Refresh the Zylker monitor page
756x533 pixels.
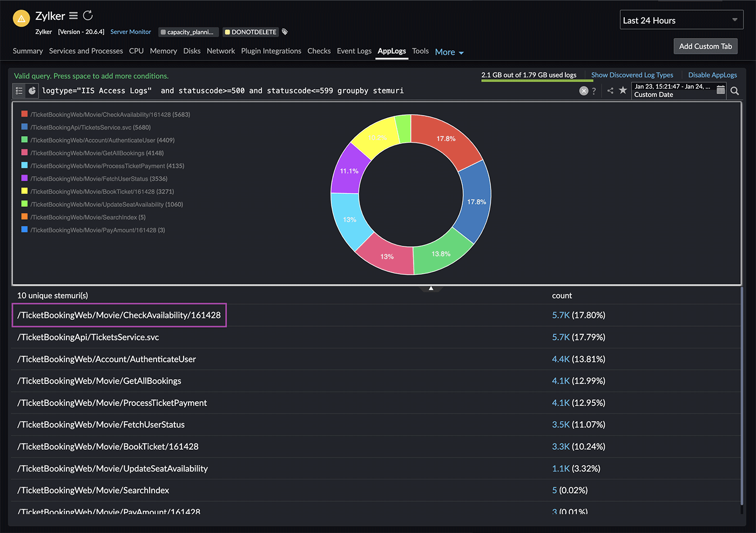point(88,16)
